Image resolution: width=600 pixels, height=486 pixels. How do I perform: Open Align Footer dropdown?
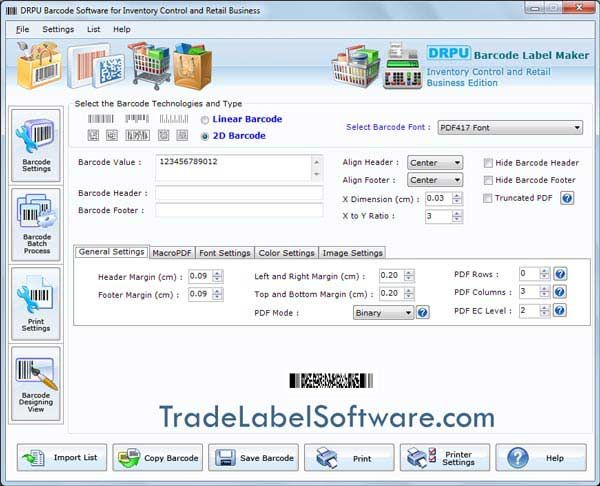click(x=435, y=180)
